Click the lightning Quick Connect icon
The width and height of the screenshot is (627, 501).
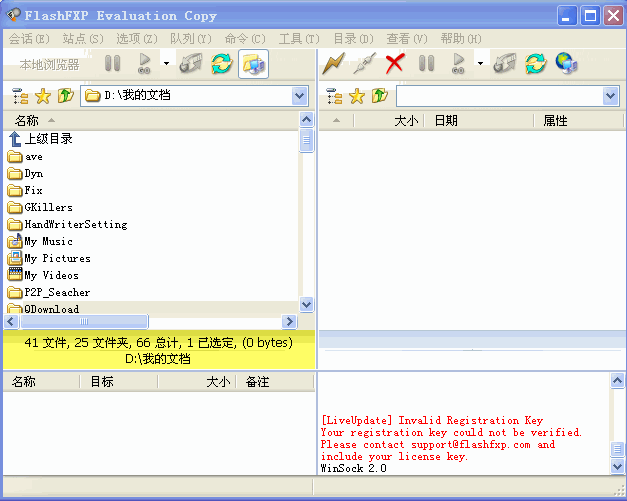coord(333,64)
